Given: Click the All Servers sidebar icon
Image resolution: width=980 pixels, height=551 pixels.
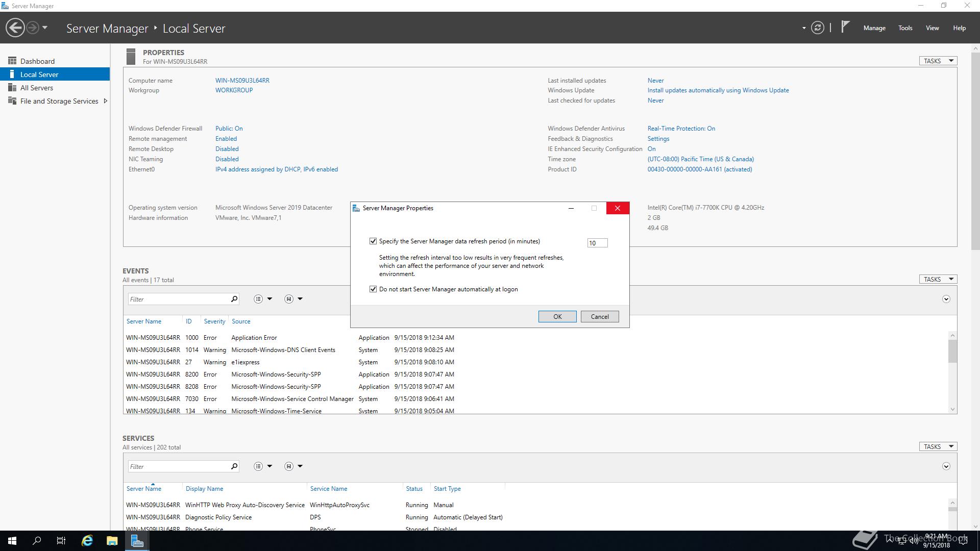Looking at the screenshot, I should point(12,87).
